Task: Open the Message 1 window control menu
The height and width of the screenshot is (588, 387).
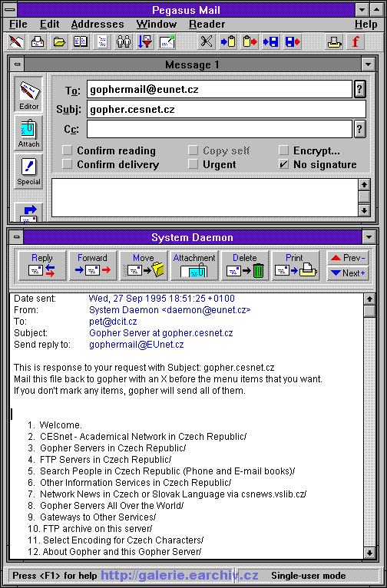Action: (x=17, y=64)
